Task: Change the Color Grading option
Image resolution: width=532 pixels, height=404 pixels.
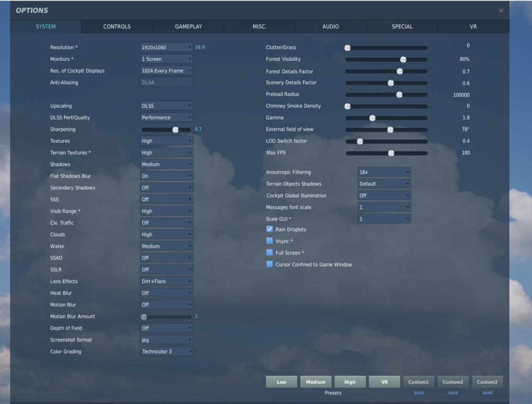Action: (166, 351)
